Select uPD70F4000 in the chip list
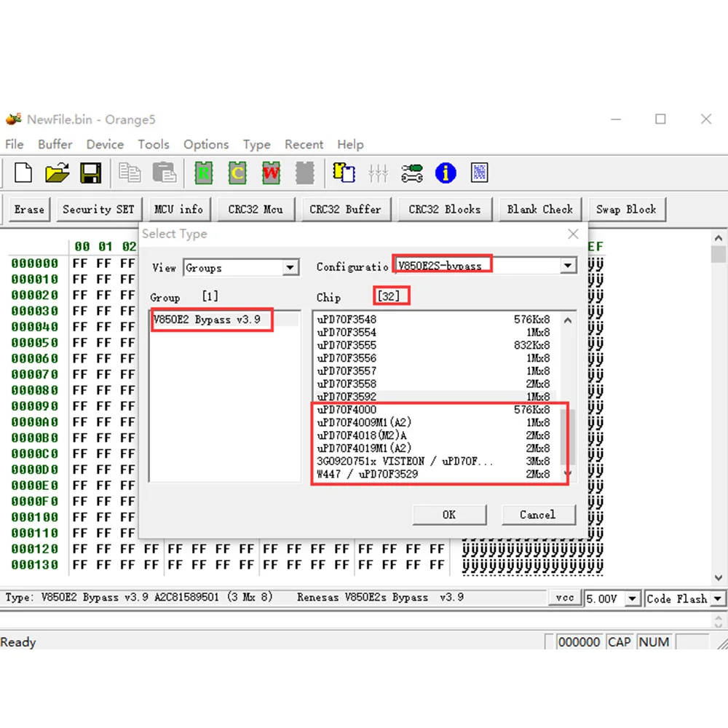The height and width of the screenshot is (728, 728). [347, 410]
